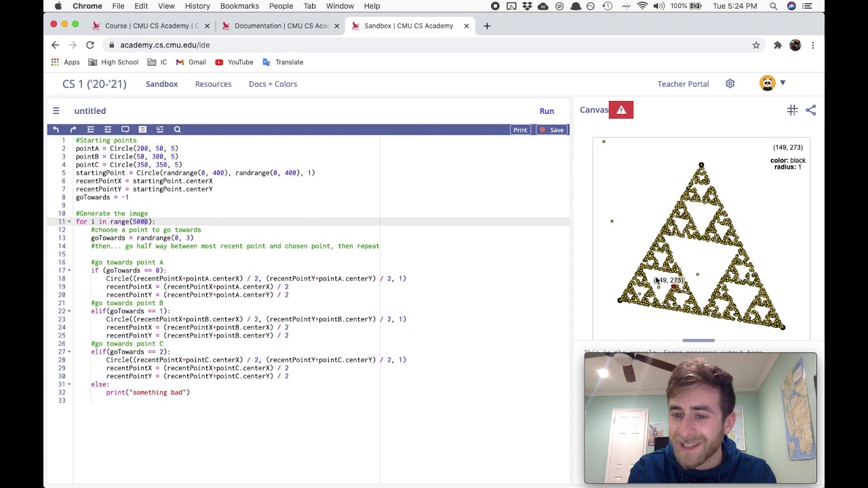Click the red canvas error warning icon
Screen dimensions: 868x488
point(621,110)
